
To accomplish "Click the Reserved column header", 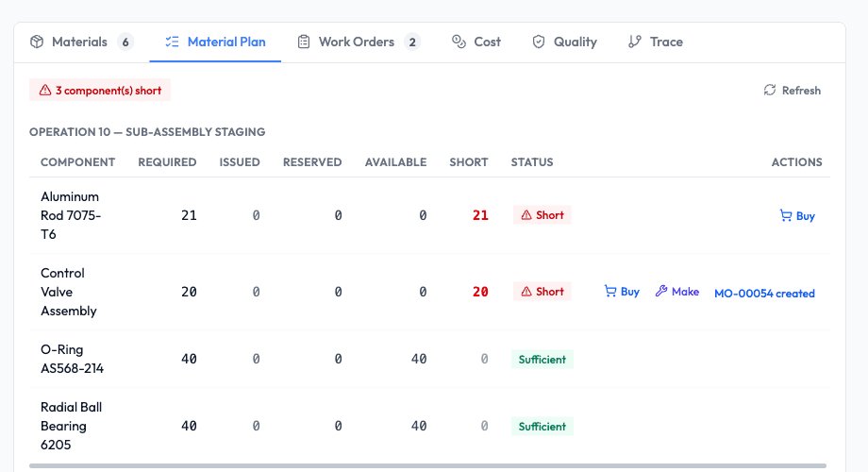I will (x=312, y=162).
